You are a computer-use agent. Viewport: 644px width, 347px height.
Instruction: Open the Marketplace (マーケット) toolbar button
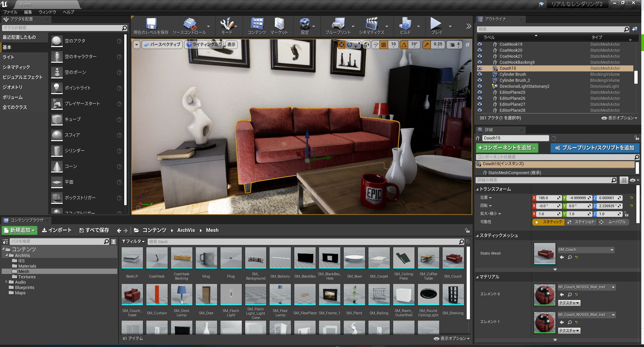[279, 26]
